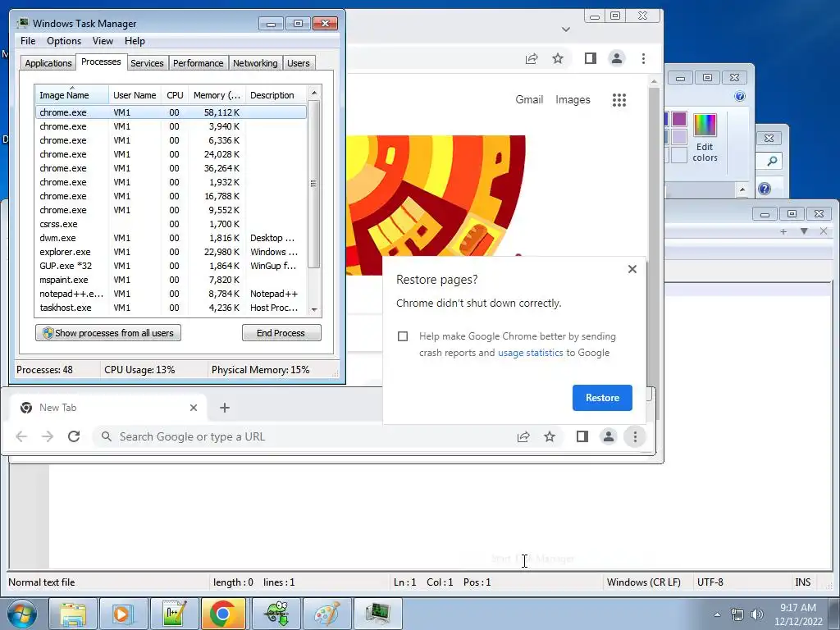Sort processes by User Name column
Screen dimensions: 840x630
135,95
